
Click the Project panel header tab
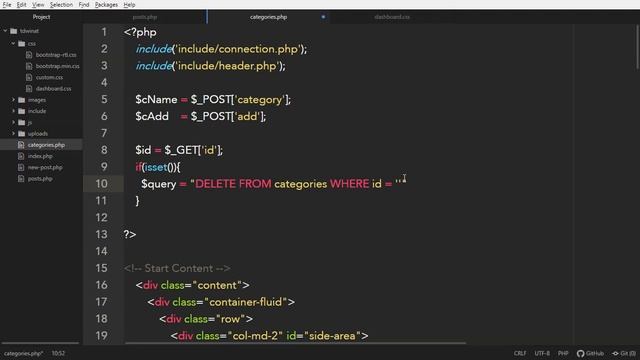pos(41,17)
